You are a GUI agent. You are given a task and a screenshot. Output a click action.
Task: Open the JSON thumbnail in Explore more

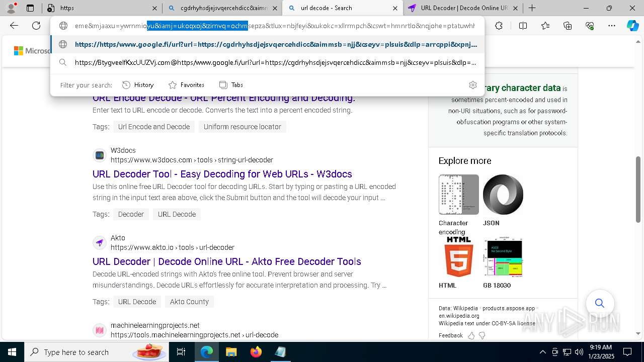[x=503, y=195]
